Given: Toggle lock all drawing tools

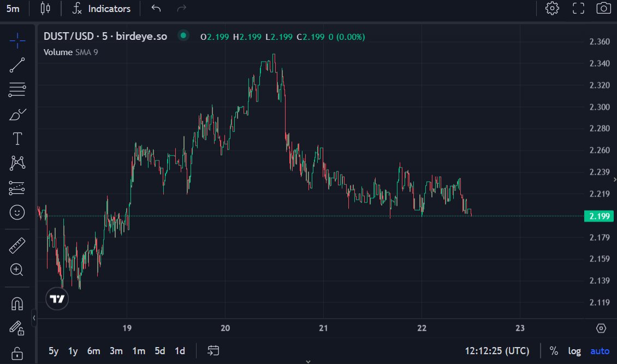Looking at the screenshot, I should tap(17, 353).
